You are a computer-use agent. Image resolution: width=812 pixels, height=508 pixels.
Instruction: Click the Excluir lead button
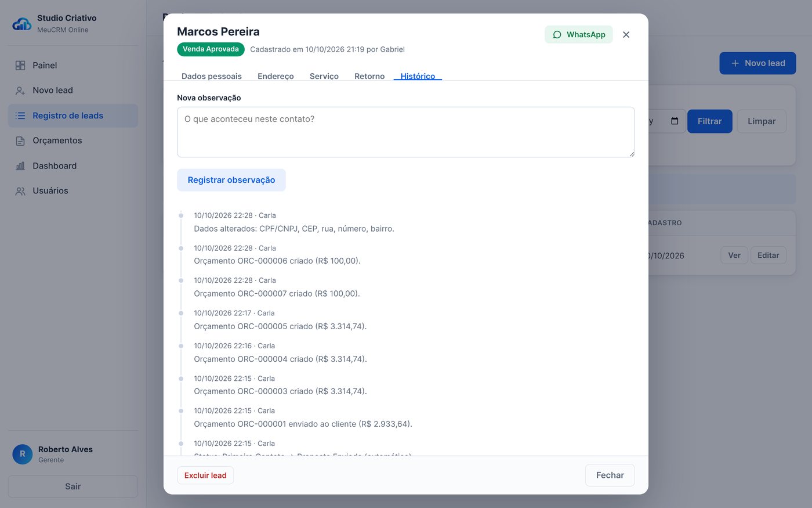point(205,475)
